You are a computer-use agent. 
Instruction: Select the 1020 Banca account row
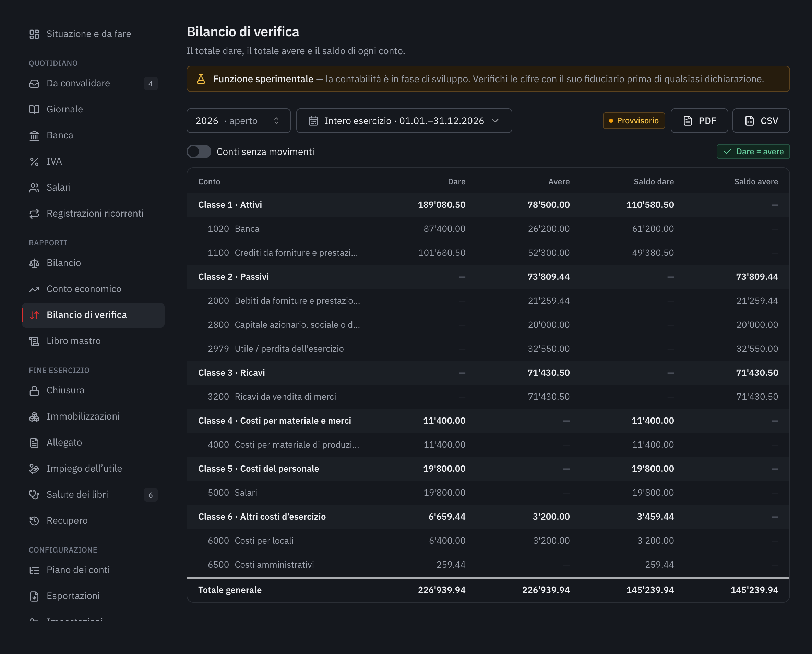click(488, 229)
